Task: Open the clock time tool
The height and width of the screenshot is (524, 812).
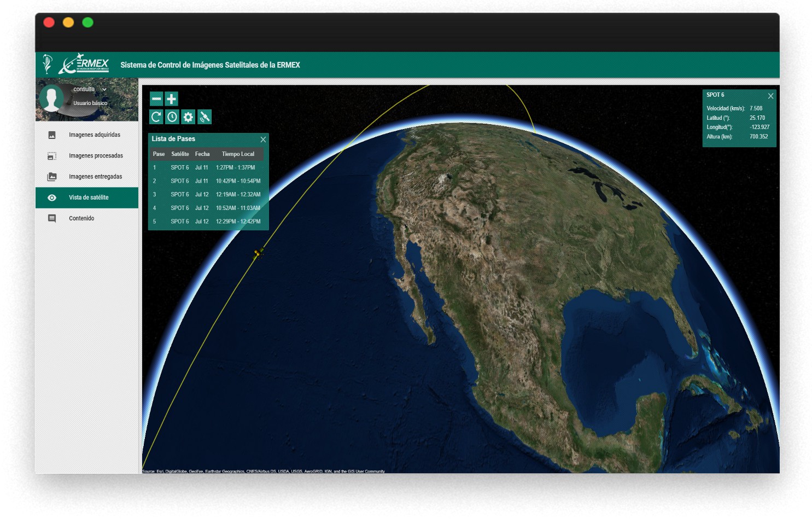Action: click(172, 117)
